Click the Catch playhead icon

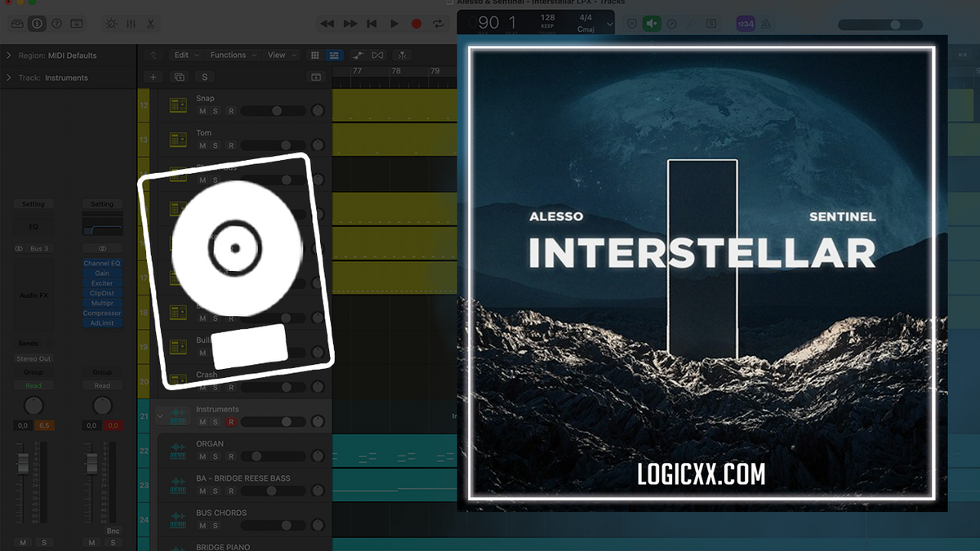click(402, 56)
